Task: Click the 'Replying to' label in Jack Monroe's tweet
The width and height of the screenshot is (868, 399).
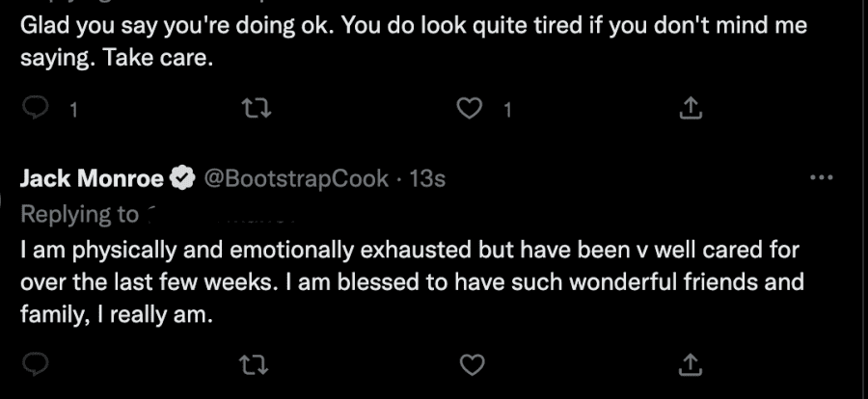Action: [79, 215]
